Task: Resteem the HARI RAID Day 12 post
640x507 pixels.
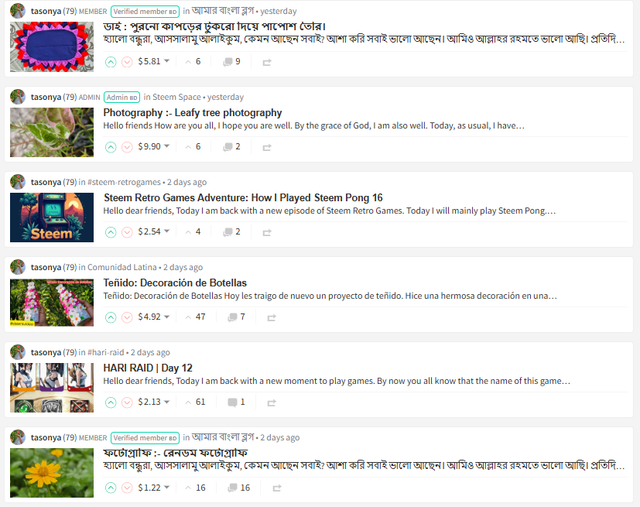Action: coord(271,403)
